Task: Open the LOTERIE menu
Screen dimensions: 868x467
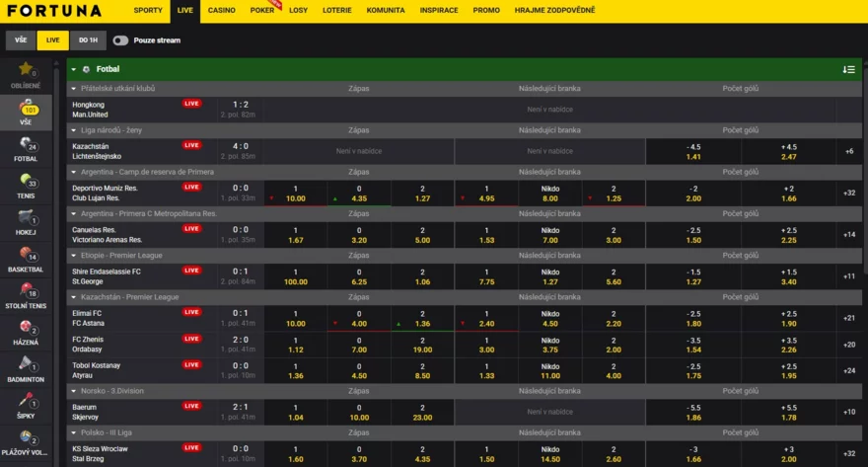Action: [337, 11]
